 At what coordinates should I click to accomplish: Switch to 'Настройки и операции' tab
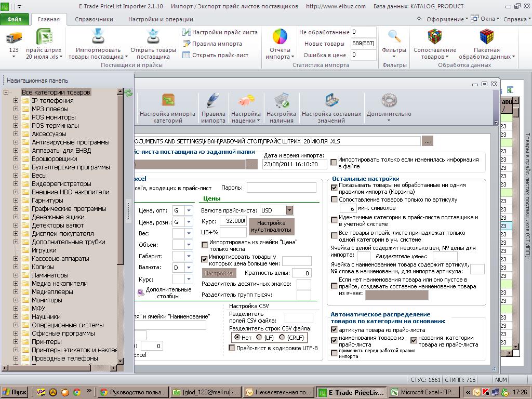(161, 19)
